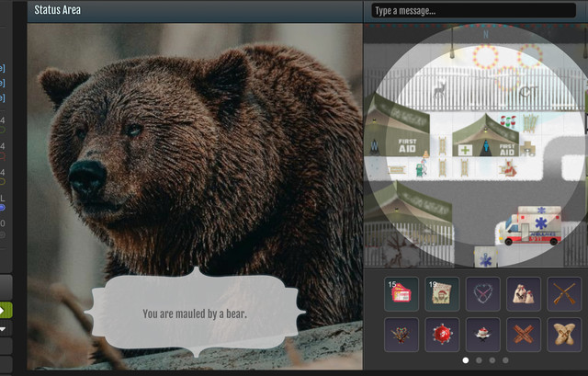
Task: Click the Status Area header
Action: click(57, 10)
